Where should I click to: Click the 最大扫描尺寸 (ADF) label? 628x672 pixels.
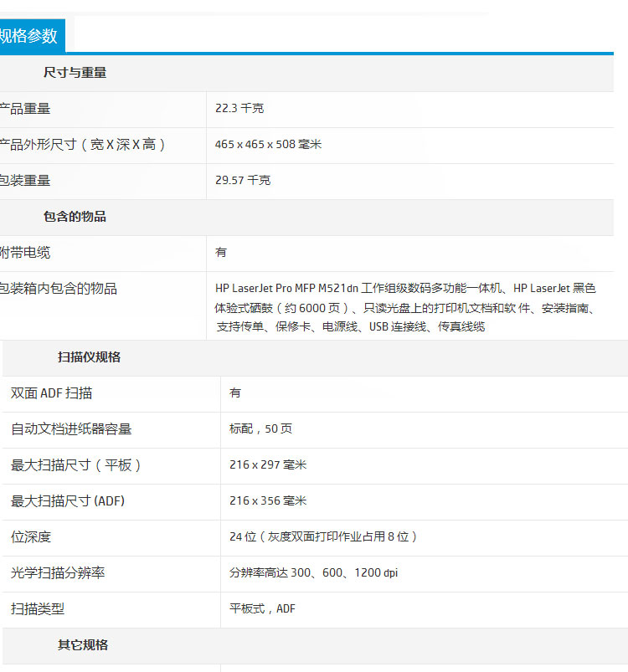point(68,501)
